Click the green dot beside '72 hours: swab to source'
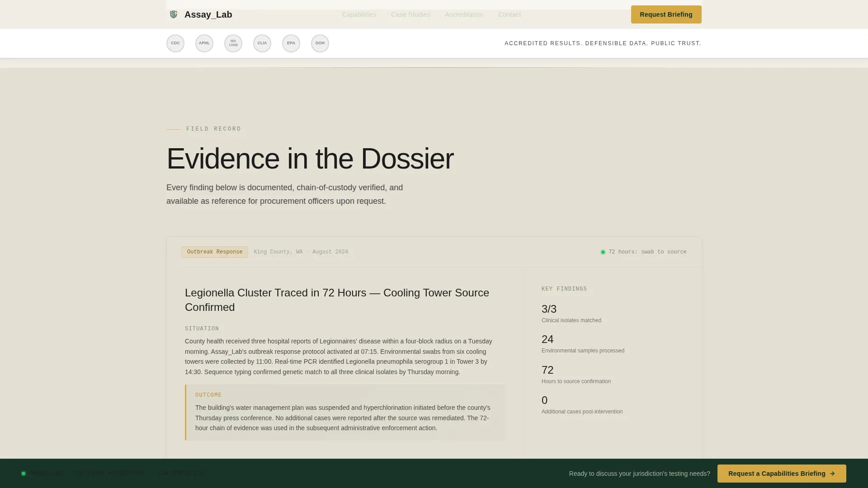The width and height of the screenshot is (868, 488). 603,252
